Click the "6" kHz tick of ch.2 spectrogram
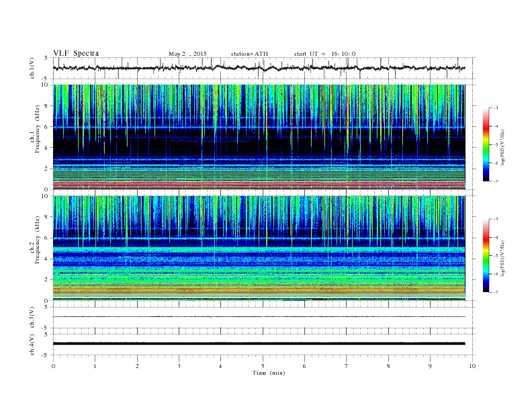This screenshot has width=532, height=411. click(x=46, y=238)
